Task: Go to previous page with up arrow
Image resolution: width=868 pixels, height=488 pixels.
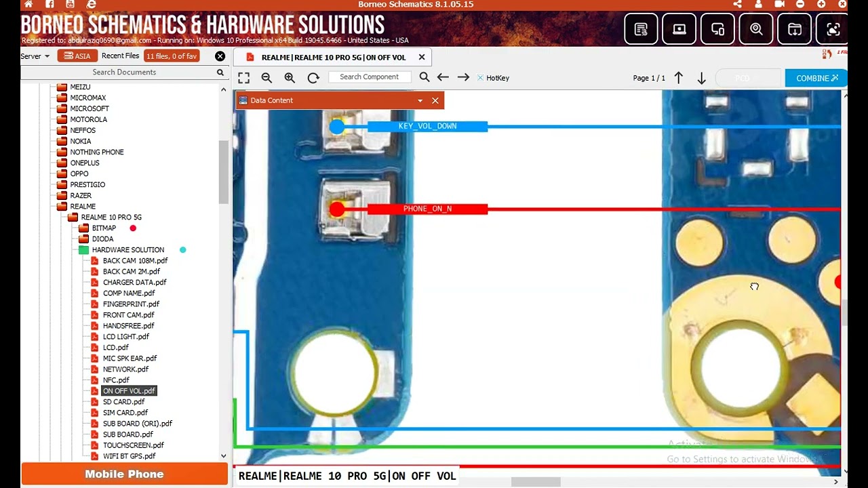Action: pyautogui.click(x=679, y=78)
